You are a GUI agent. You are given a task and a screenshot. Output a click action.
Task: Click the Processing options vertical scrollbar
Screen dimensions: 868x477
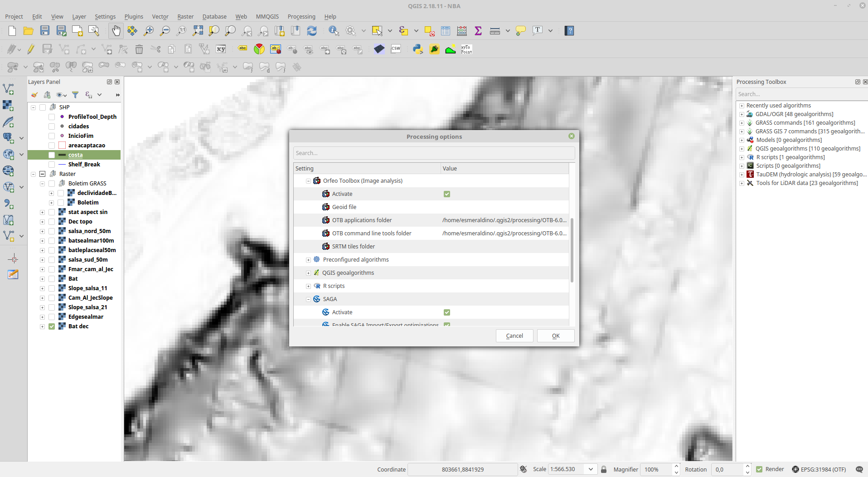572,250
